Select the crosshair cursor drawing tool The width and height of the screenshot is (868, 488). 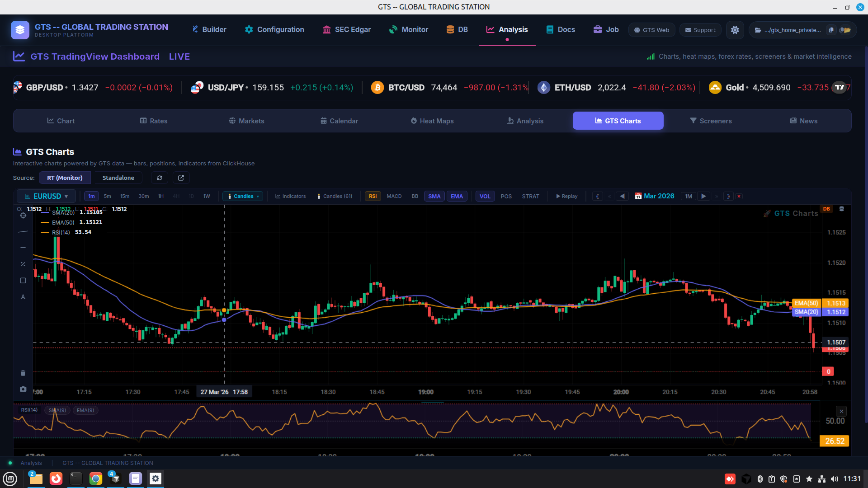(23, 216)
